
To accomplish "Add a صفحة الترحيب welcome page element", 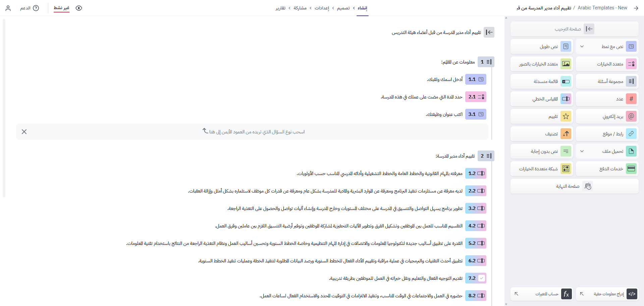I will coord(574,29).
